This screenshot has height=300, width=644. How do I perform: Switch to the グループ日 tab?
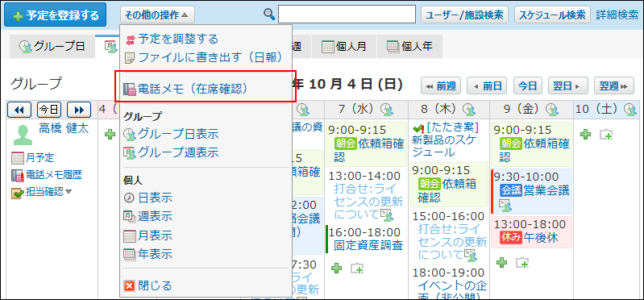pyautogui.click(x=52, y=47)
